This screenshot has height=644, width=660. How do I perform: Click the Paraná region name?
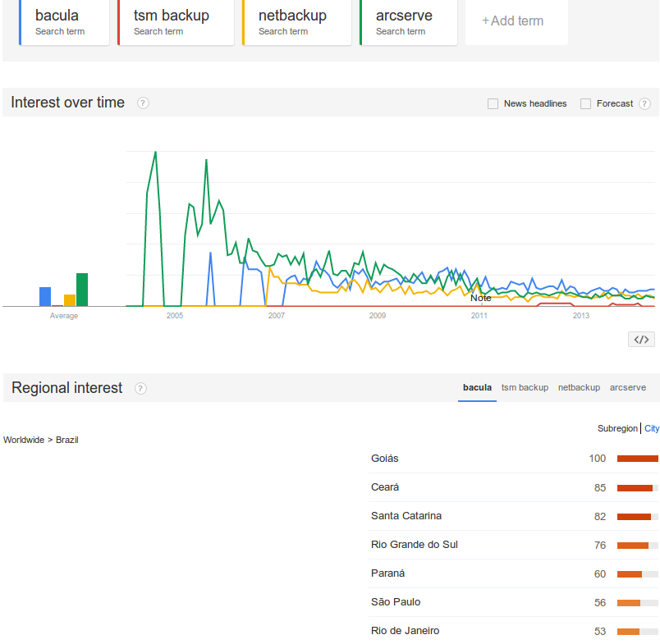[387, 573]
